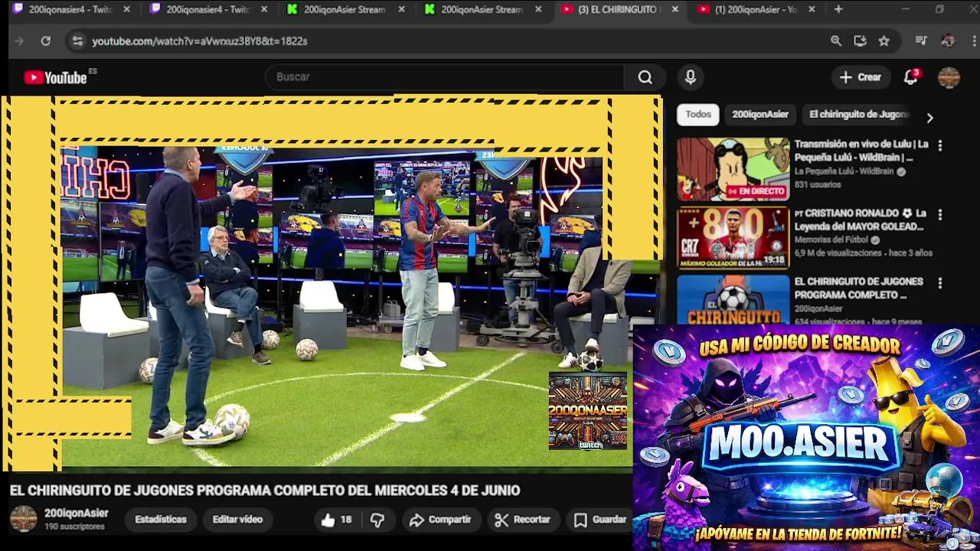This screenshot has height=551, width=980.
Task: Dislike the video with thumbs down
Action: click(377, 520)
